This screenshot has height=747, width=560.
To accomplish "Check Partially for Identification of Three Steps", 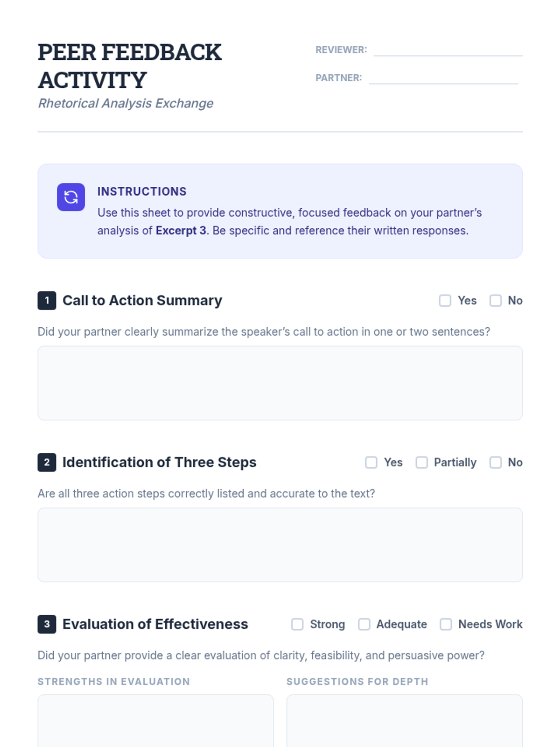I will tap(422, 462).
